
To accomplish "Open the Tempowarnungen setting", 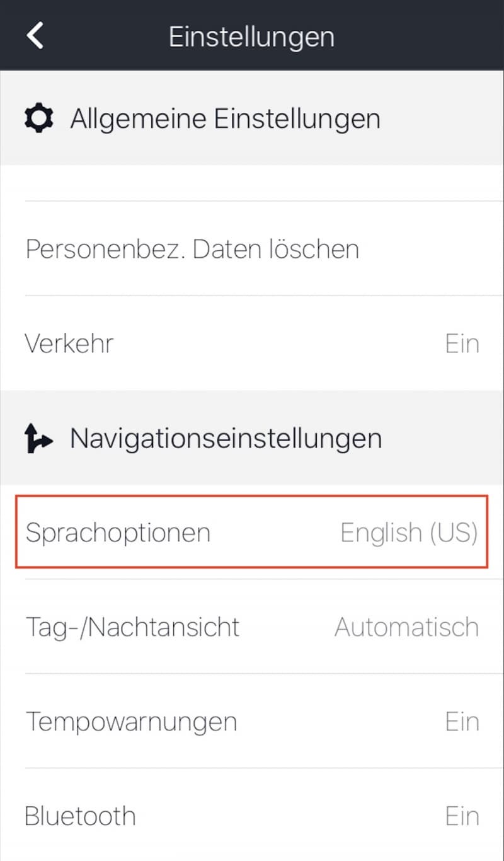I will click(252, 721).
